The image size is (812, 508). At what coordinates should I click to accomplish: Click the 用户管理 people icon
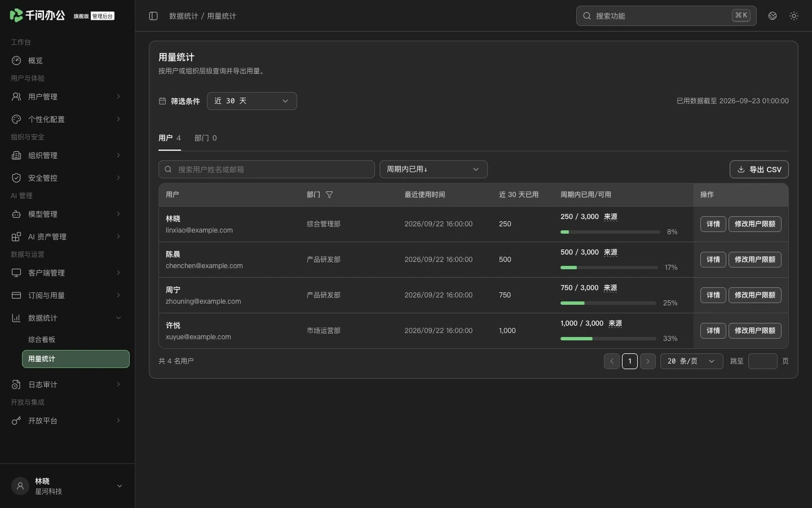click(x=16, y=97)
